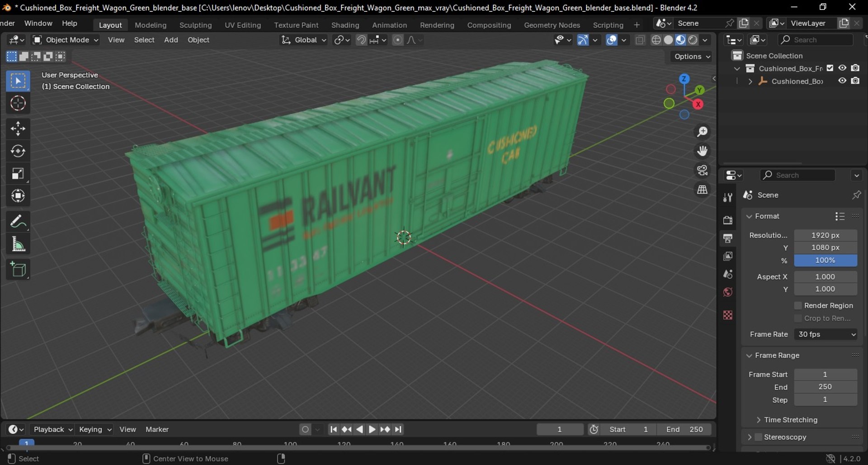Choose the Add Cube tool
Image resolution: width=868 pixels, height=465 pixels.
18,270
